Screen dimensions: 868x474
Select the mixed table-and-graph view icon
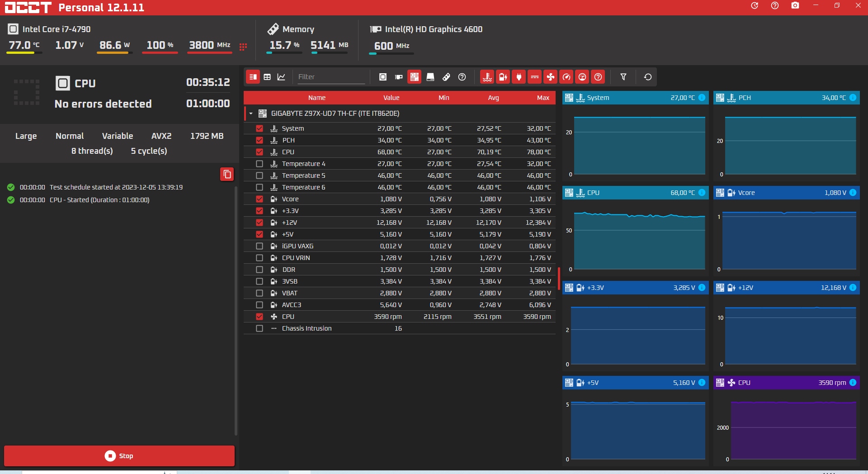[x=253, y=77]
